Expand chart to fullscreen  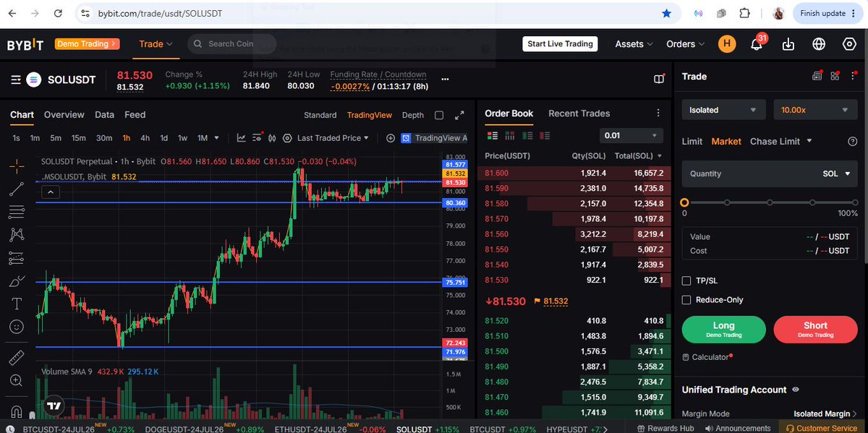pos(459,115)
